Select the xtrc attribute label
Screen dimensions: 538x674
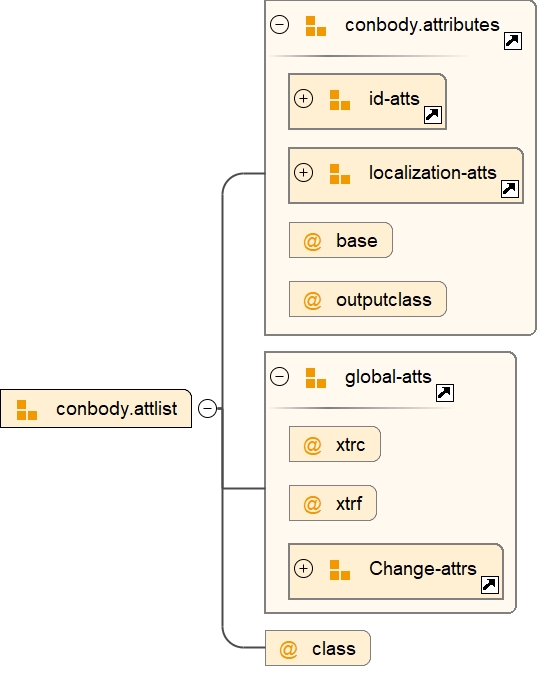point(351,444)
